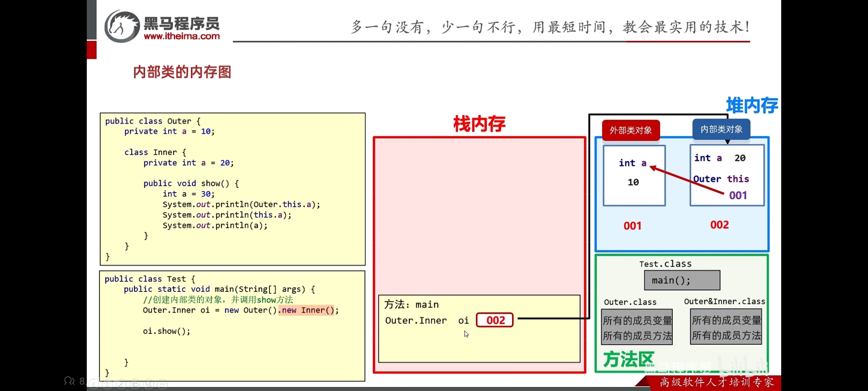Click the itheima horse logo
The width and height of the screenshot is (868, 391).
point(122,26)
